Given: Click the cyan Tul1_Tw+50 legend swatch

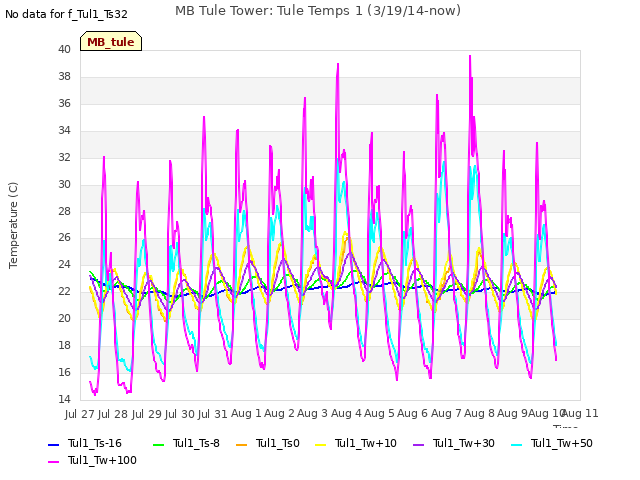Looking at the screenshot, I should [517, 444].
